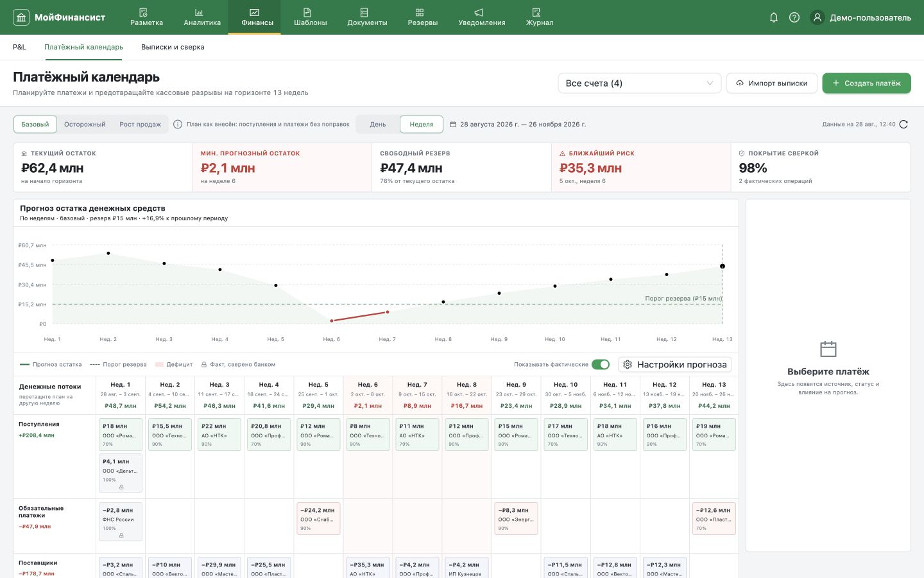Click the Свободный резерв ₽47,4 млн card
The height and width of the screenshot is (578, 924).
[461, 167]
